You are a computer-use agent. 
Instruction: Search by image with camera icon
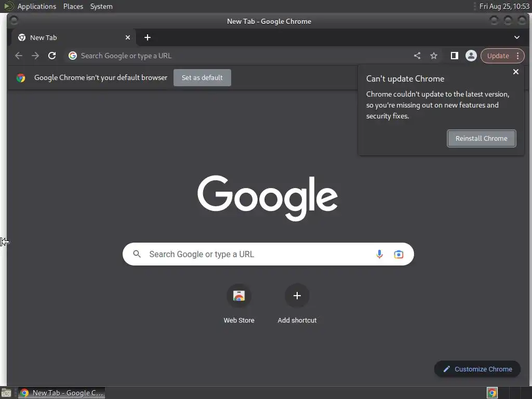pyautogui.click(x=398, y=254)
